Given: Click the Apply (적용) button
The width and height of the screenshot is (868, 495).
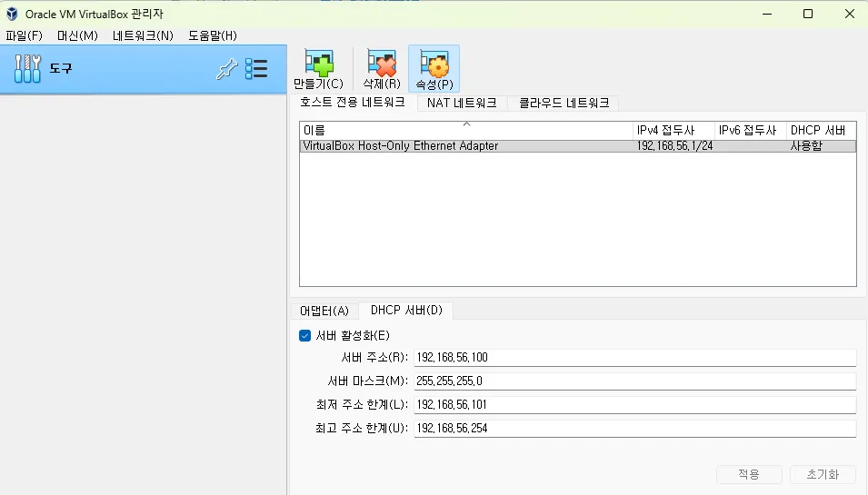Looking at the screenshot, I should (749, 474).
